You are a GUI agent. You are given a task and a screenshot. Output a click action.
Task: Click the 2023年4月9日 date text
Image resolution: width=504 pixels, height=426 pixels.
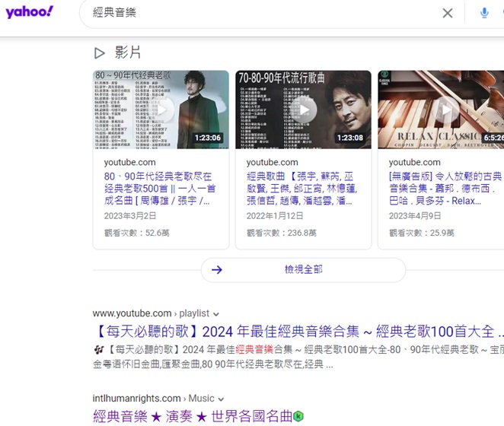click(x=415, y=215)
